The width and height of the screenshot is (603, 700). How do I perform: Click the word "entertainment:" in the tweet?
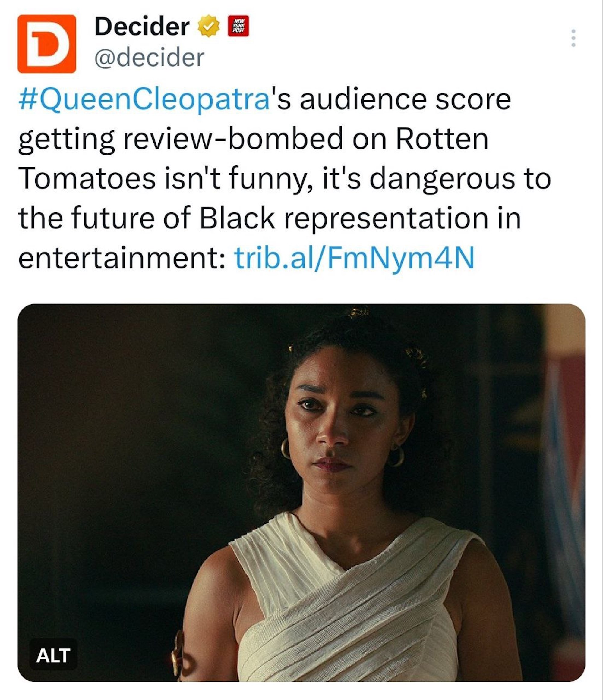[122, 258]
